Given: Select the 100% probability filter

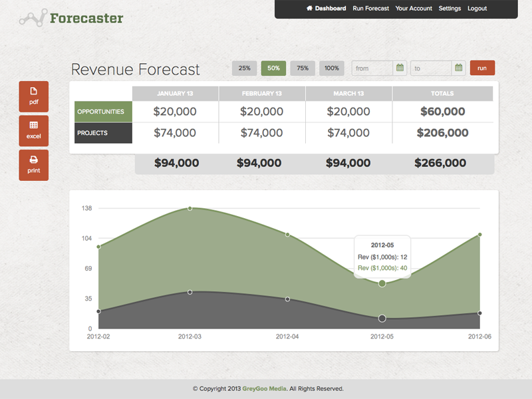Looking at the screenshot, I should (331, 68).
